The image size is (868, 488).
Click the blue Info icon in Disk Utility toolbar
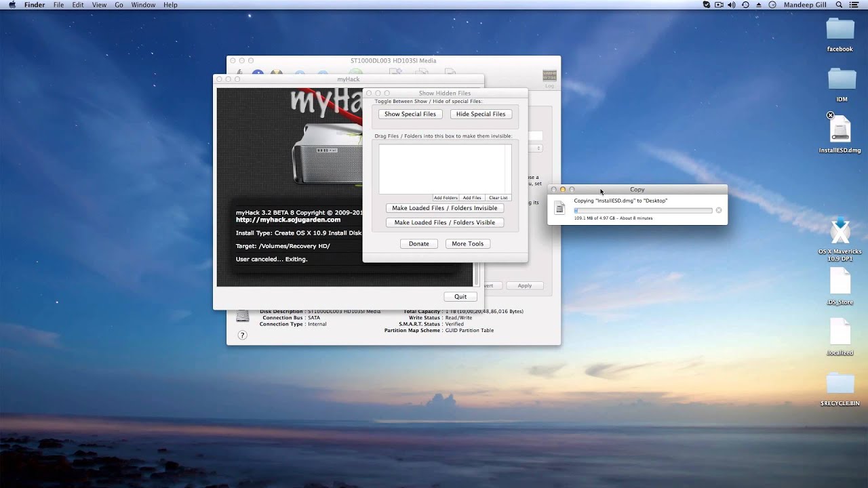(x=258, y=73)
